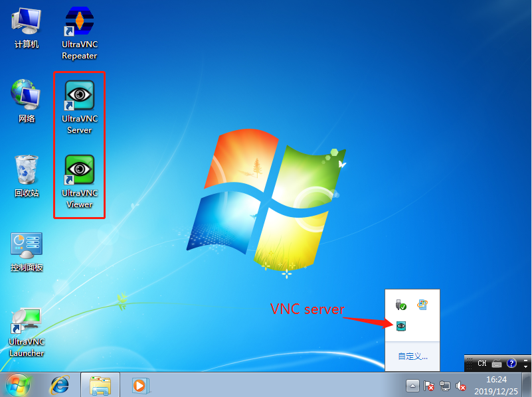Screen dimensions: 532x397
Task: Open the language bar help icon
Action: (x=511, y=363)
